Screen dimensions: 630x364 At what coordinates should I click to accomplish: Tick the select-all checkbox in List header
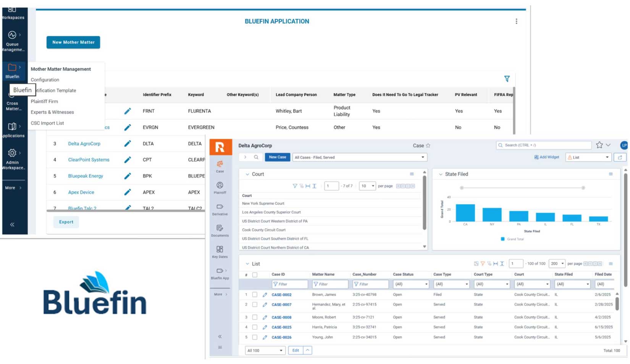click(255, 275)
